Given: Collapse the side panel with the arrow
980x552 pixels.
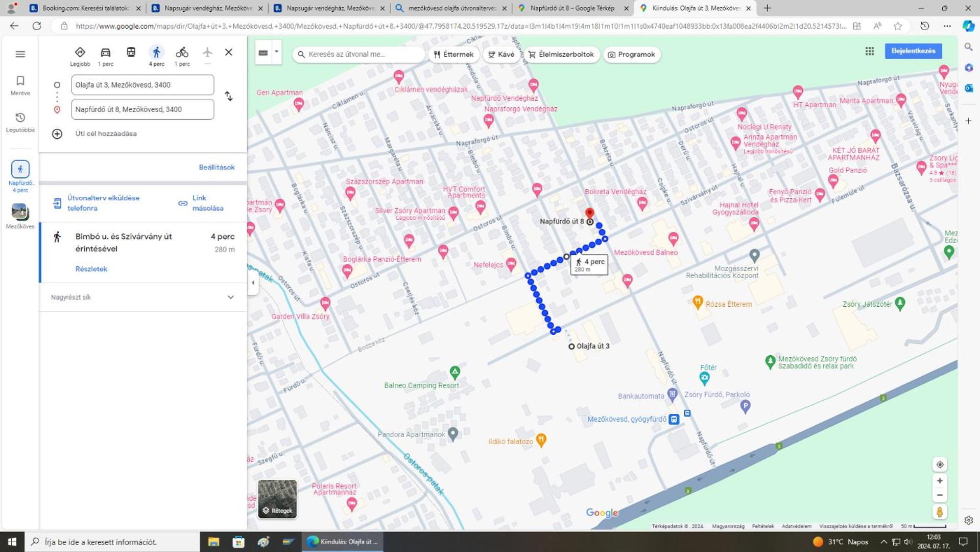Looking at the screenshot, I should (x=253, y=283).
